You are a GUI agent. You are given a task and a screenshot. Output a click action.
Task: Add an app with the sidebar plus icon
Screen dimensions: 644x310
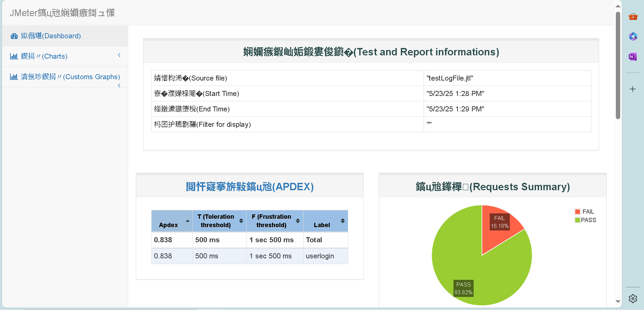point(633,89)
